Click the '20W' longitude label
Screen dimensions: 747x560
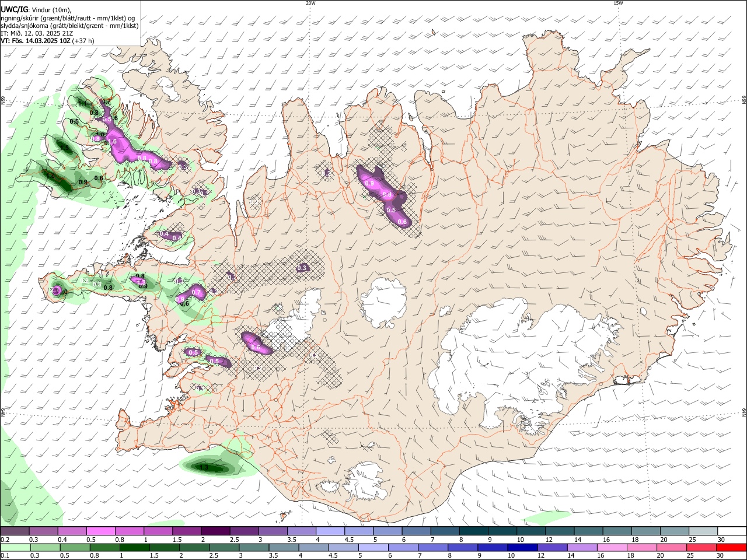click(310, 3)
